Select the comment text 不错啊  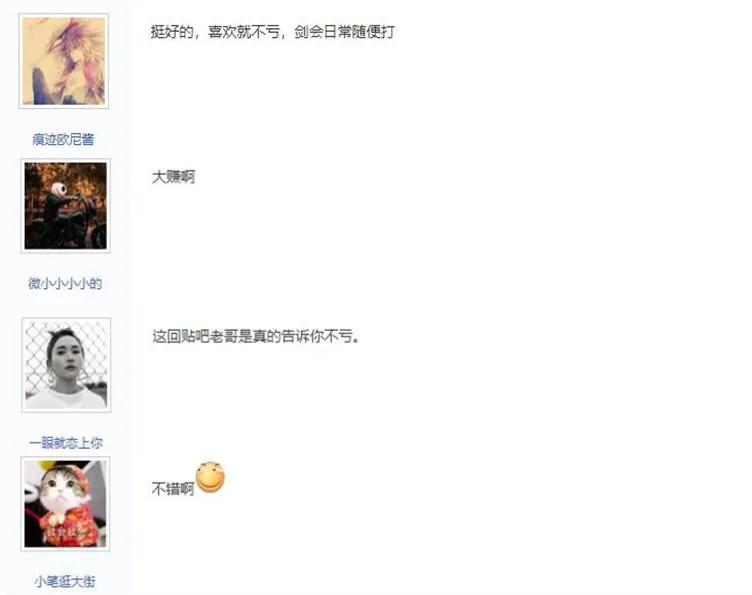[173, 489]
